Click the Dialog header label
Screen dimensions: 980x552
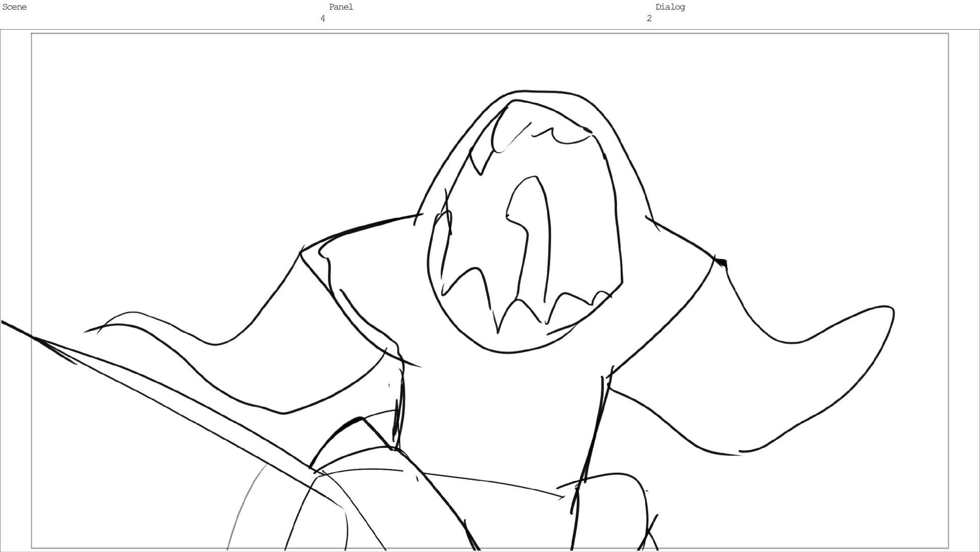[670, 7]
